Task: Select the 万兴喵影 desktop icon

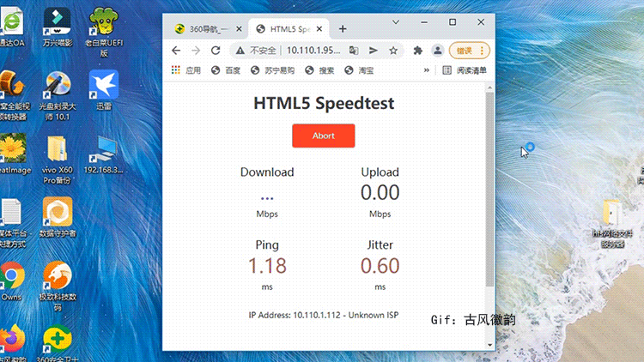Action: point(58,27)
